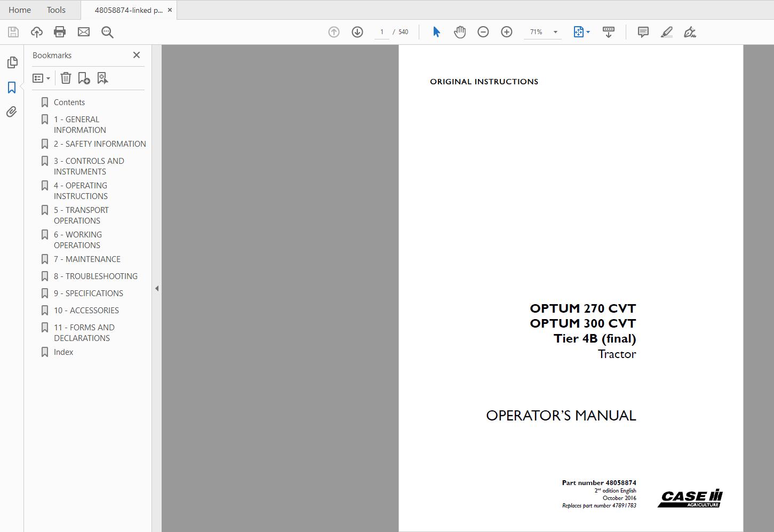Open the Find text magnifier icon
Screen dimensions: 774x532
[x=107, y=32]
